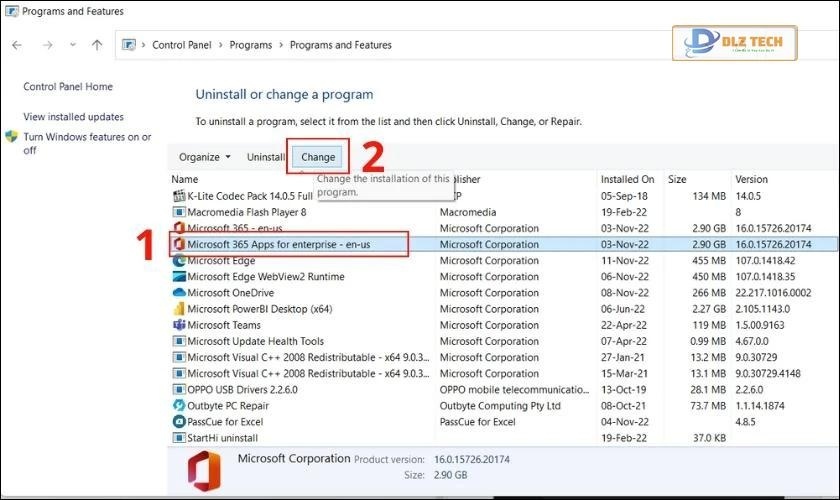
Task: Click the Microsoft 365 Apps for enterprise icon
Action: click(180, 244)
